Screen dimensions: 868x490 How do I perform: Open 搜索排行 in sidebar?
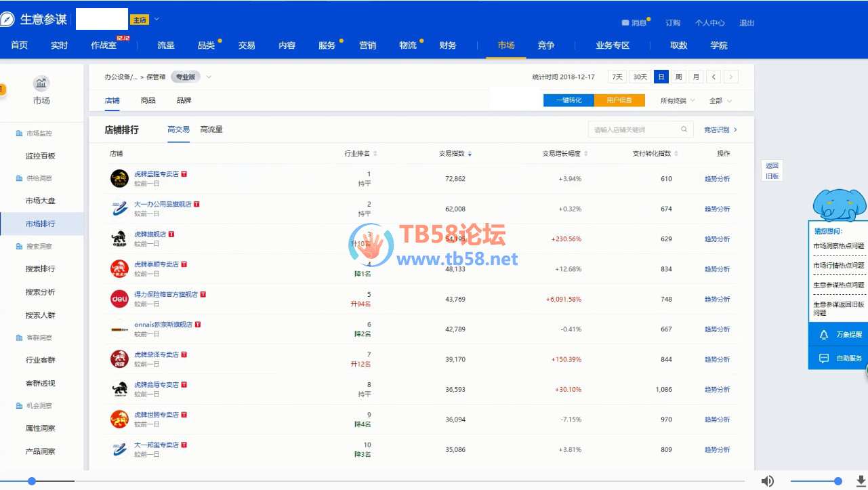(41, 269)
